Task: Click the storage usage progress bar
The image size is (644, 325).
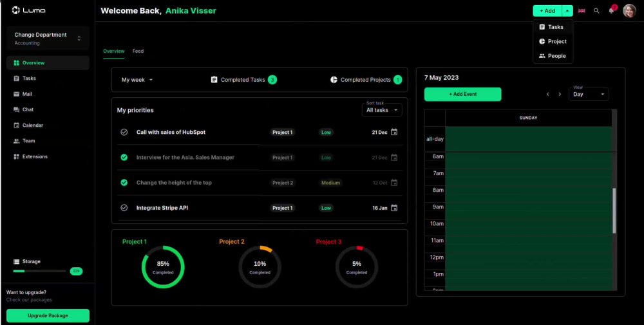Action: click(39, 271)
